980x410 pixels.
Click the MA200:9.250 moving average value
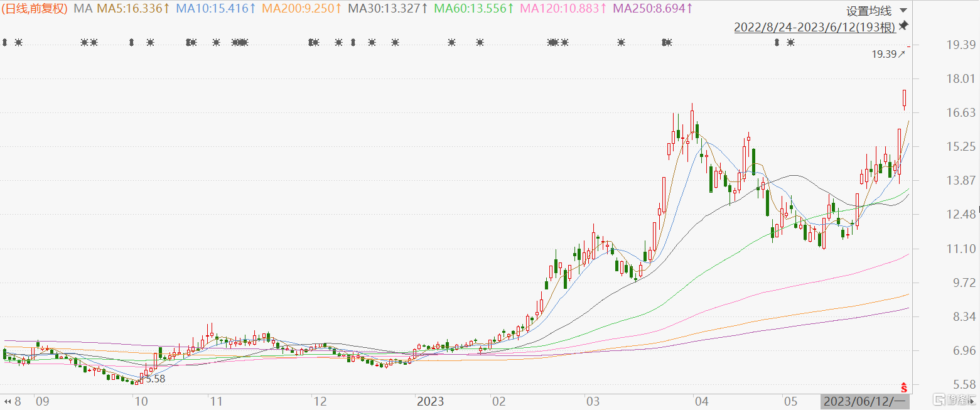click(302, 9)
